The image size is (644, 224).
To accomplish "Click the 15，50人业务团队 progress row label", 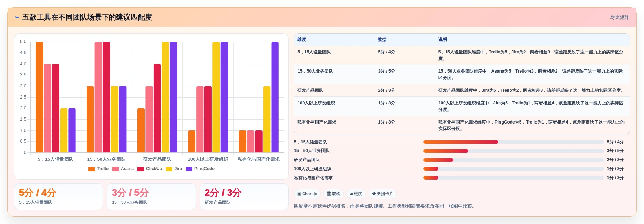I will [x=312, y=151].
